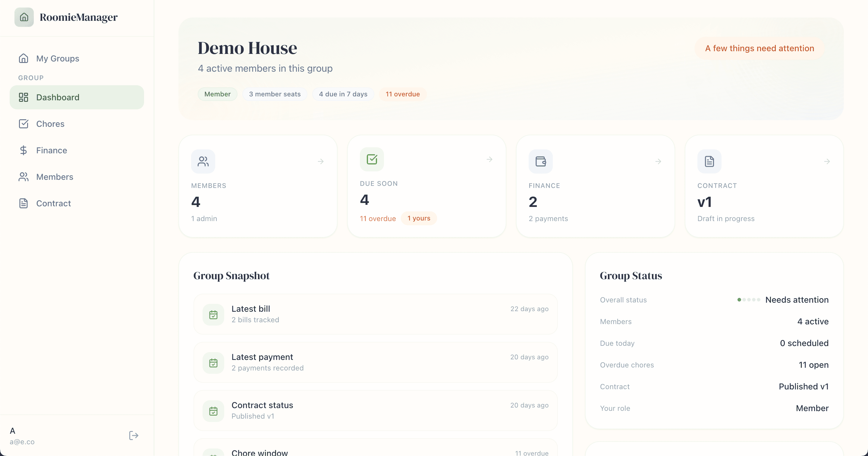Click '2 payments recorded' text
Viewport: 868px width, 456px height.
click(267, 368)
